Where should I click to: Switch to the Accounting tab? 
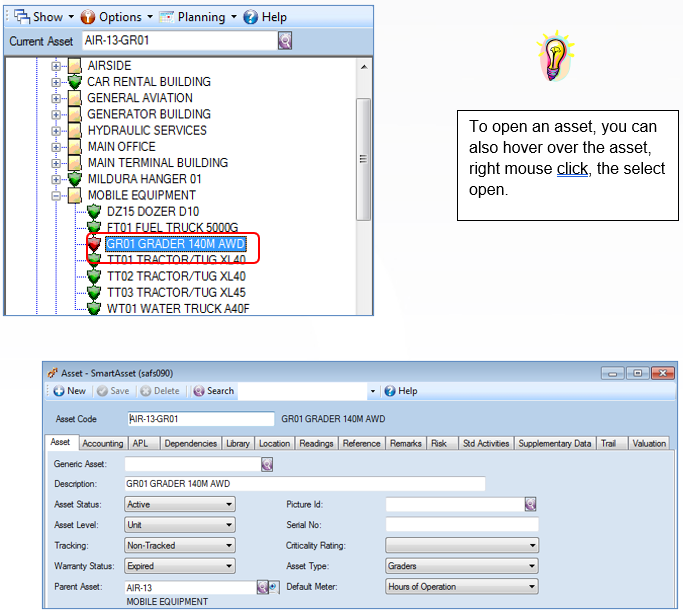point(103,443)
